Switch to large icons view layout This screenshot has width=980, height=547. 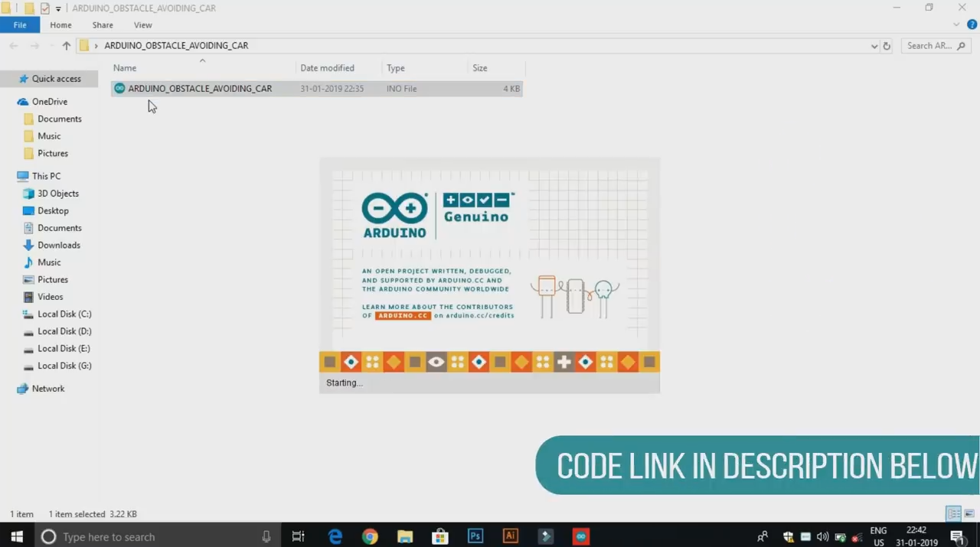click(969, 513)
